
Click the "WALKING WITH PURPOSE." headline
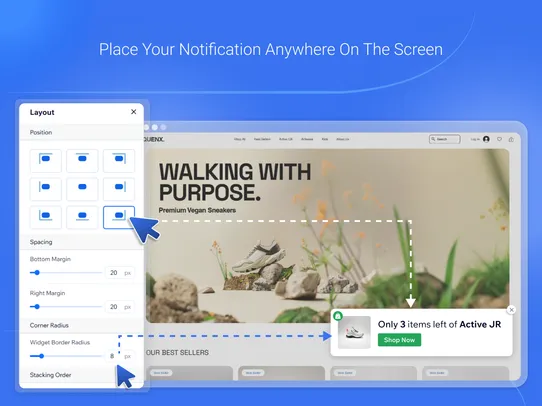(235, 182)
